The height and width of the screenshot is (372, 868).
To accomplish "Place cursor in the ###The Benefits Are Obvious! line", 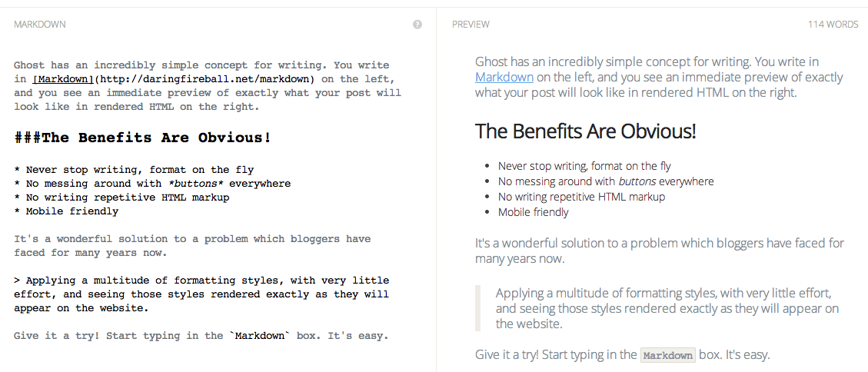I will point(143,138).
